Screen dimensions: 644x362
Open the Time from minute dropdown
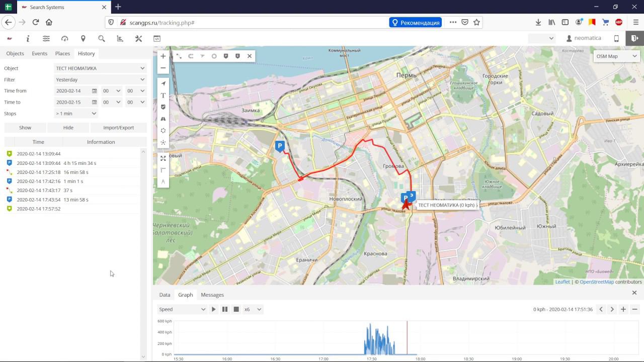click(x=136, y=91)
